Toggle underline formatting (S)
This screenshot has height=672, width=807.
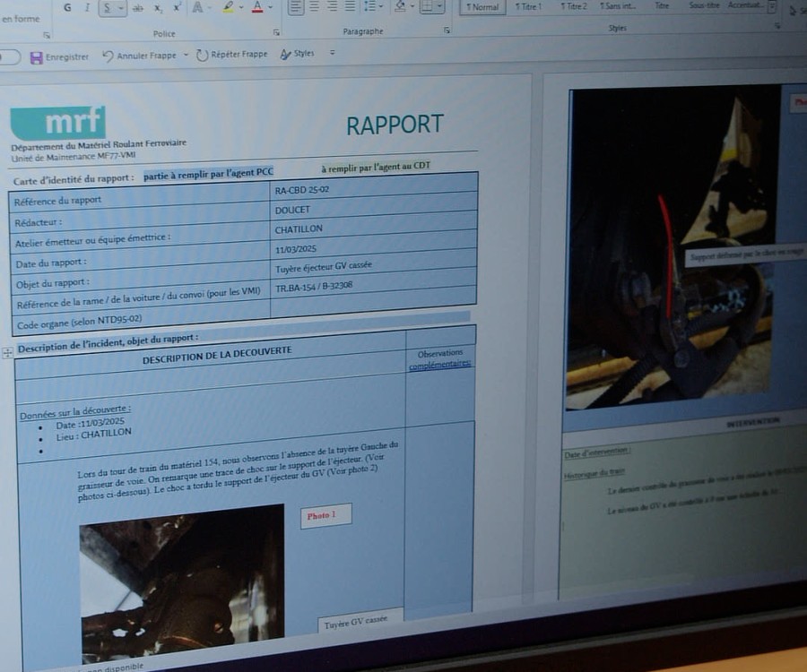point(108,7)
